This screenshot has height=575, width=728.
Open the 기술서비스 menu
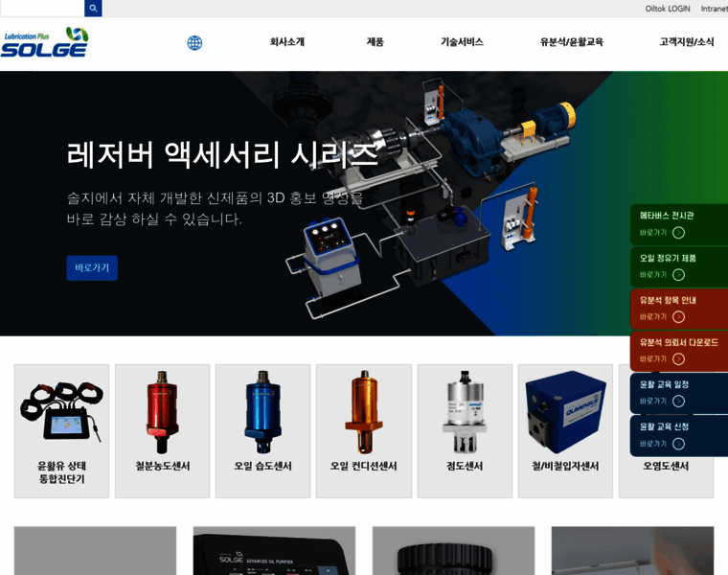coord(462,42)
